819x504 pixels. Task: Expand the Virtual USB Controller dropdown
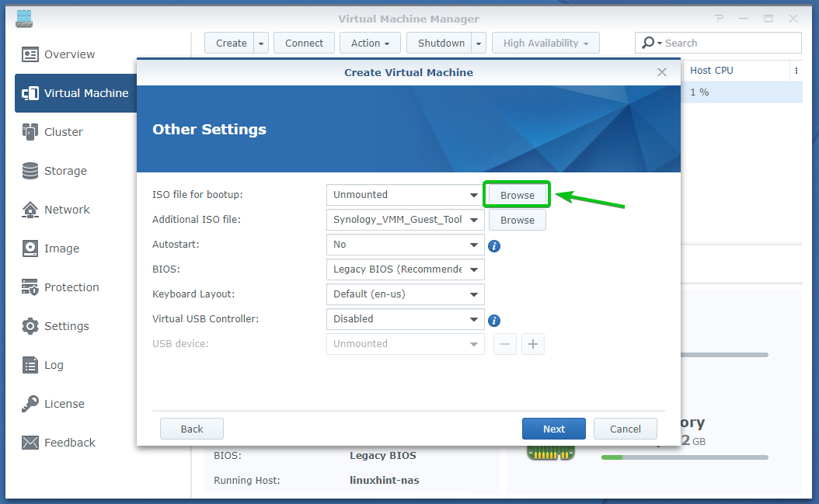point(474,319)
